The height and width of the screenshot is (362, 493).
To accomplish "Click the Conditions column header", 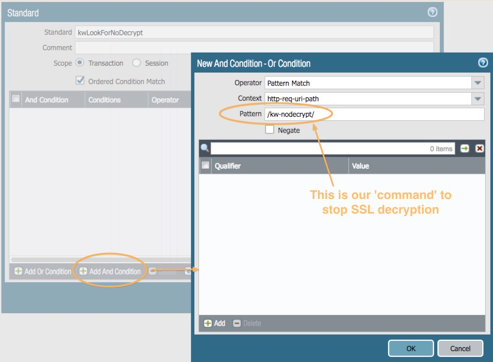I will click(x=116, y=100).
